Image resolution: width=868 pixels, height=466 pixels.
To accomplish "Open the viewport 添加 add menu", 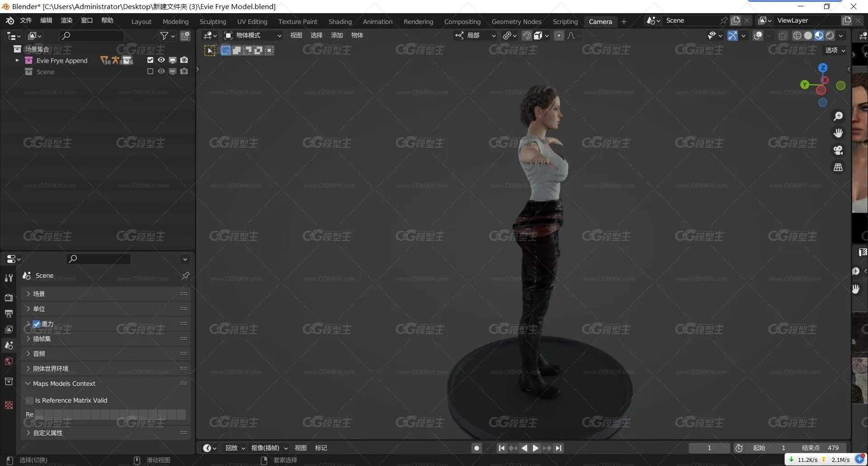I will 337,35.
